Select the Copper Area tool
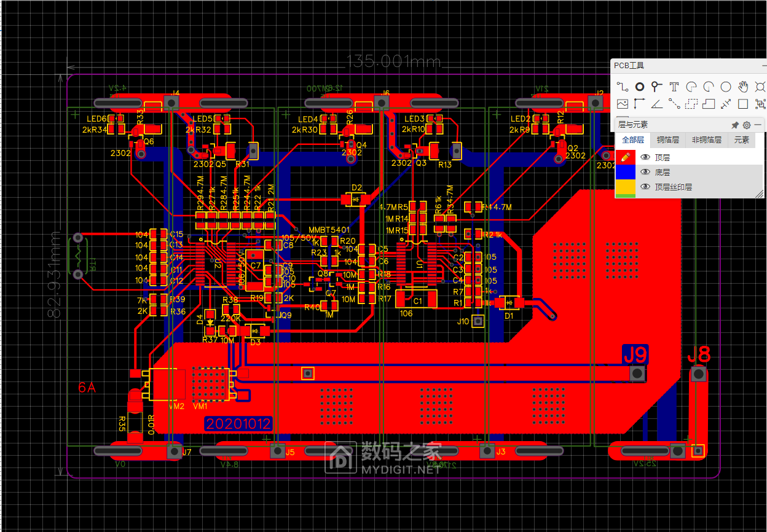767x532 pixels. [691, 104]
